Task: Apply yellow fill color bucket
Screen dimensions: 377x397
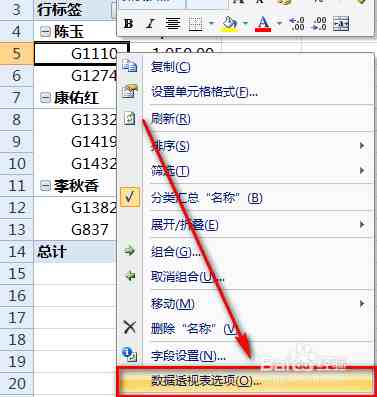Action: [x=229, y=24]
